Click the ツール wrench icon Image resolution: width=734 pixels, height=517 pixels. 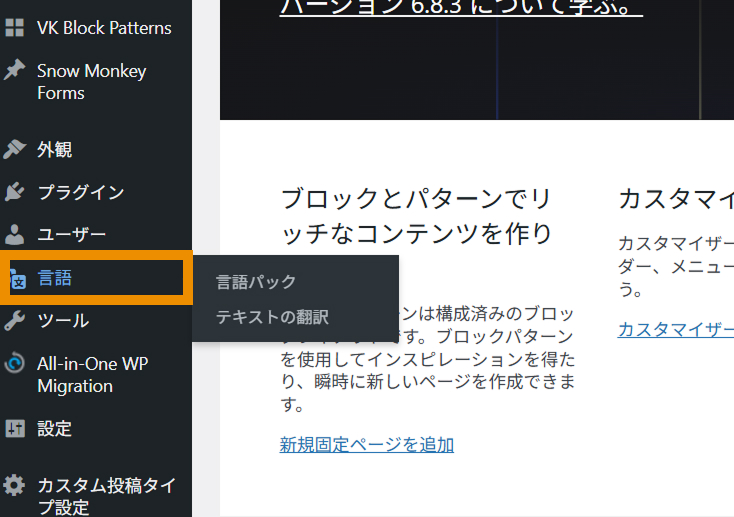(15, 321)
